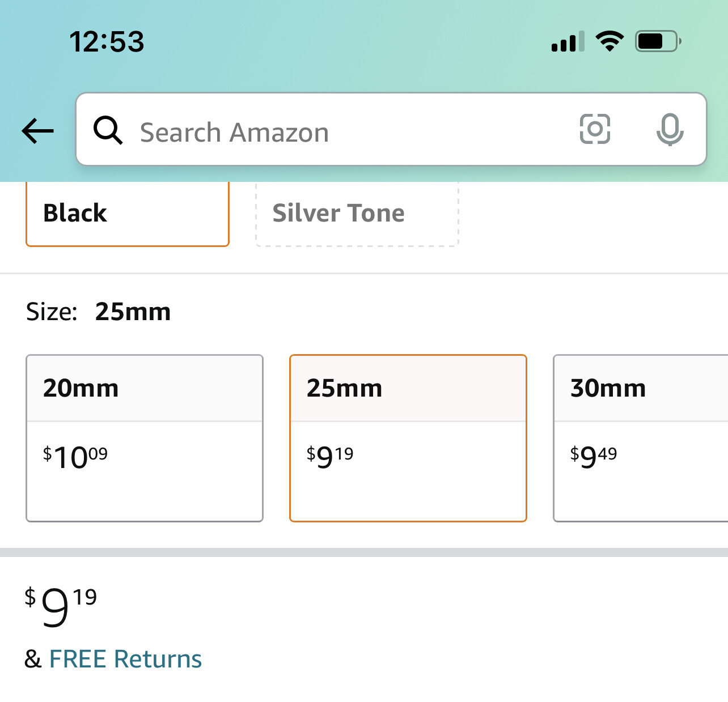Select the Black color option
The height and width of the screenshot is (702, 728).
tap(128, 214)
